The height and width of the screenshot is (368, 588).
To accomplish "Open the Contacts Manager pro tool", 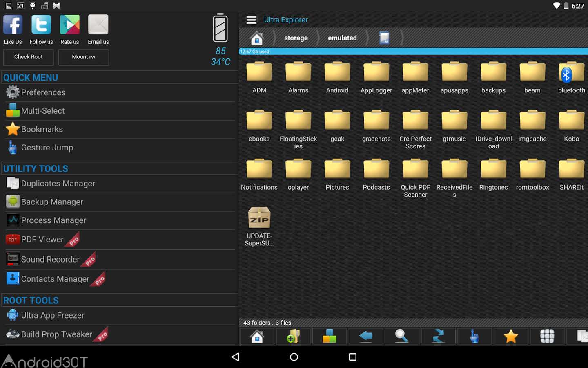I will tap(120, 279).
